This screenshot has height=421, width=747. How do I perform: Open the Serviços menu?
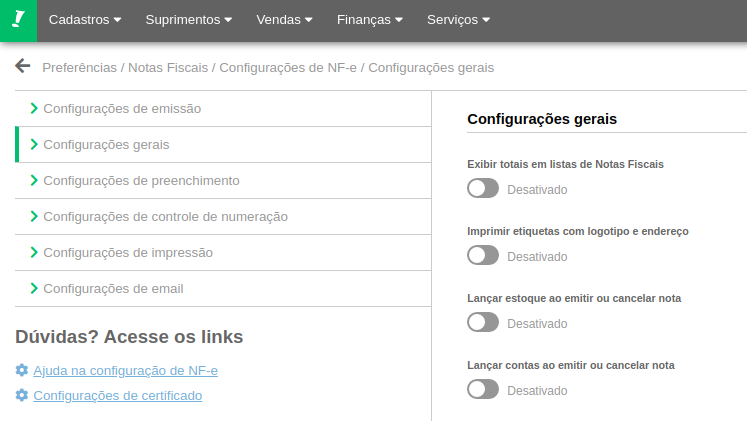tap(458, 20)
